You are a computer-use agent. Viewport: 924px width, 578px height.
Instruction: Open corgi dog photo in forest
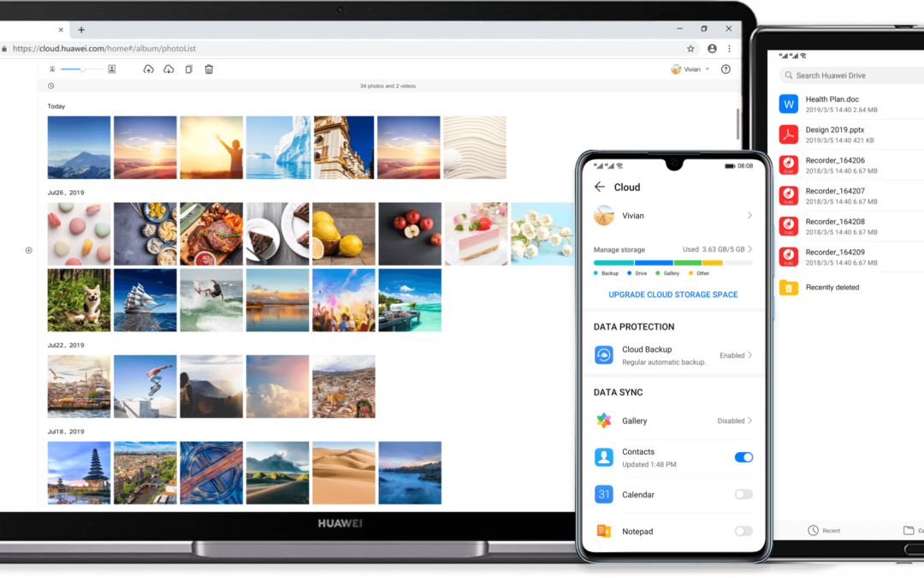click(79, 301)
